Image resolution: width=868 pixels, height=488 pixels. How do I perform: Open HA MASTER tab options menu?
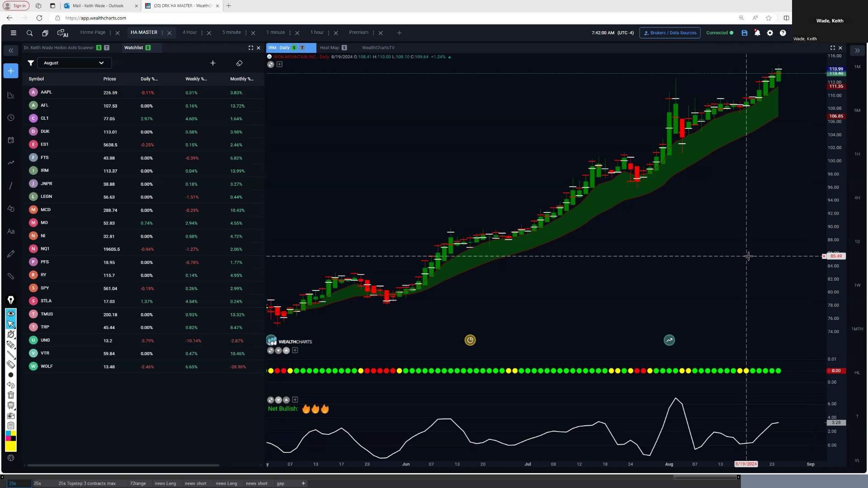162,33
